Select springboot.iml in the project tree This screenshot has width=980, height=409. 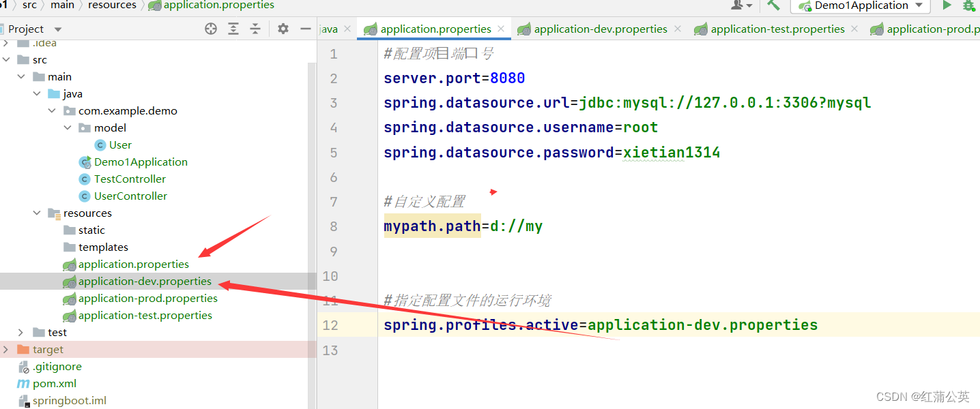tap(70, 400)
